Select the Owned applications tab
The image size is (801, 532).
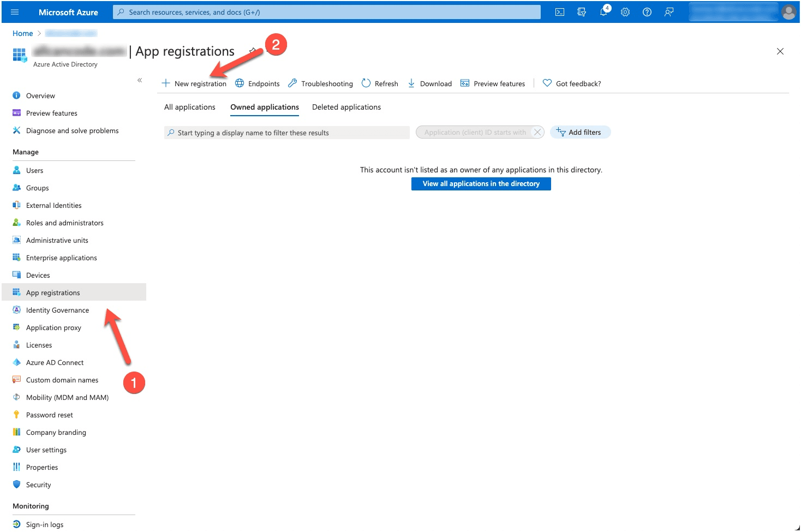[x=265, y=107]
